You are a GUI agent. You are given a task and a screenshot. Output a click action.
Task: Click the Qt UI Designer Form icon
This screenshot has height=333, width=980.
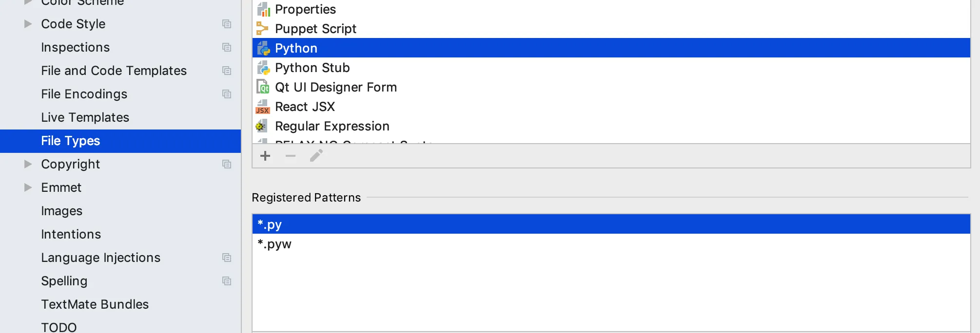coord(263,87)
